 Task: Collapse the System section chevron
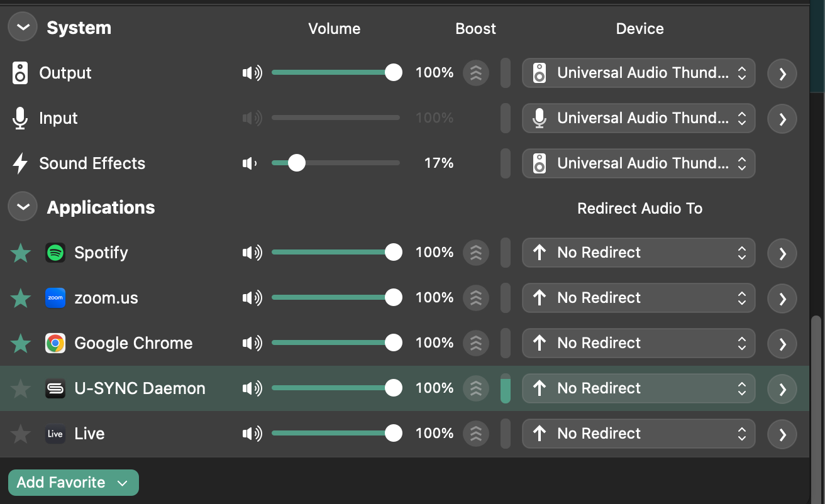(x=23, y=28)
